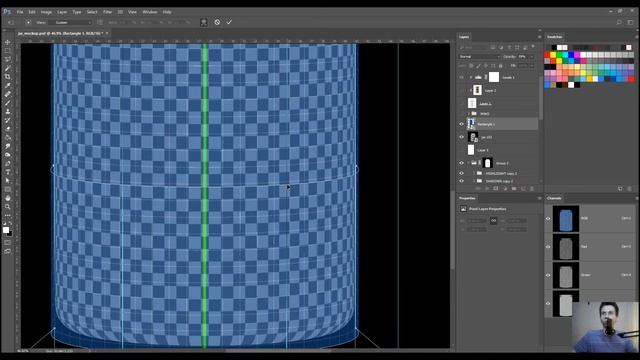Toggle visibility of Blue channel
Viewport: 640px width, 360px height.
tap(548, 303)
